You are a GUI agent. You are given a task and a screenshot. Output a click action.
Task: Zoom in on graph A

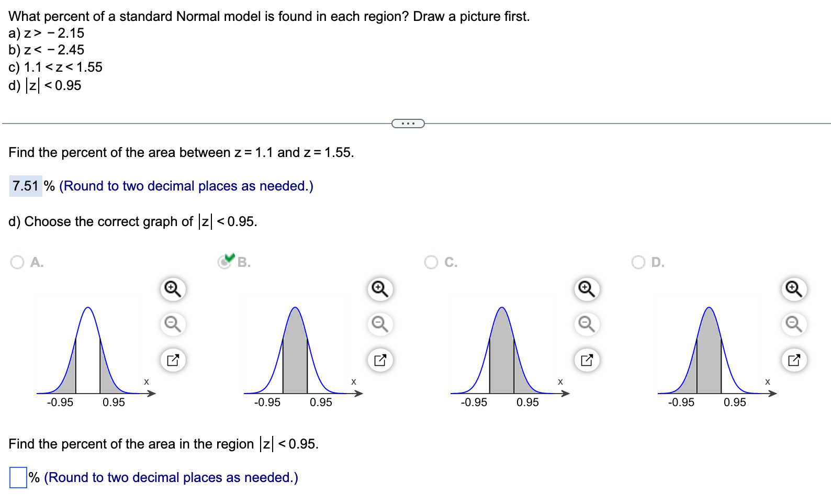click(x=173, y=289)
